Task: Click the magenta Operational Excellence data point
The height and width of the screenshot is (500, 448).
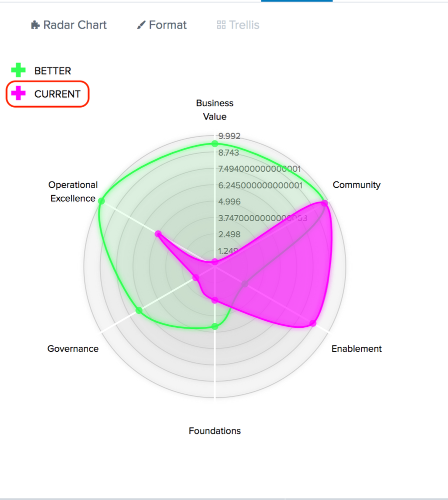Action: (x=158, y=234)
